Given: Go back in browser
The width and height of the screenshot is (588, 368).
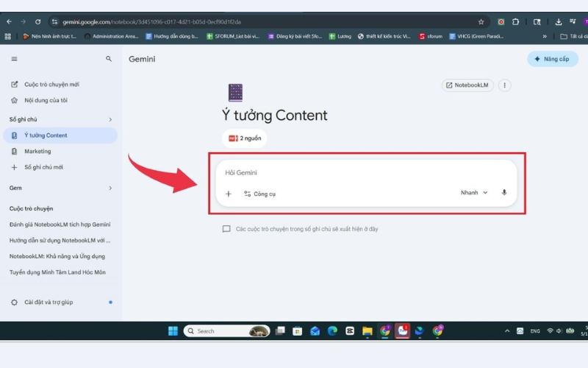Looking at the screenshot, I should 9,22.
